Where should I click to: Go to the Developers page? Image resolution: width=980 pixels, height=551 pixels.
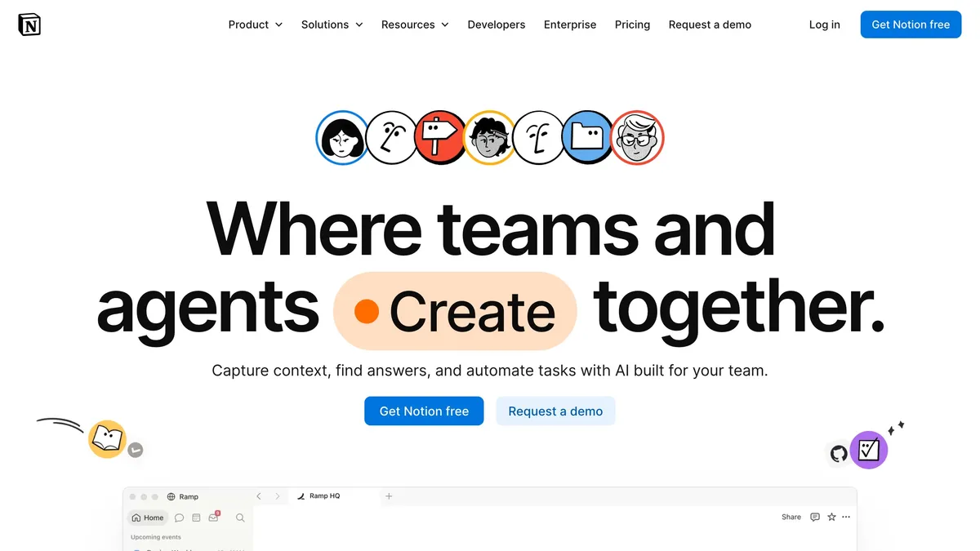pos(497,24)
